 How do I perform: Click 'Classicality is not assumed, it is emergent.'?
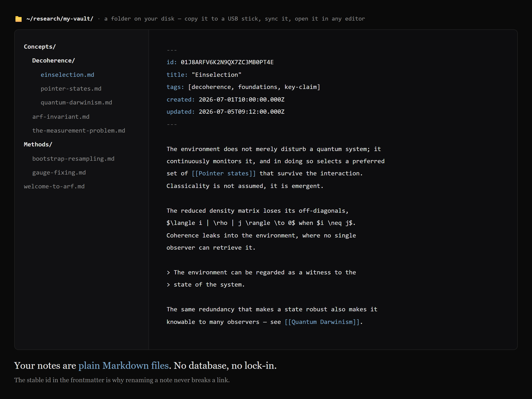(245, 186)
